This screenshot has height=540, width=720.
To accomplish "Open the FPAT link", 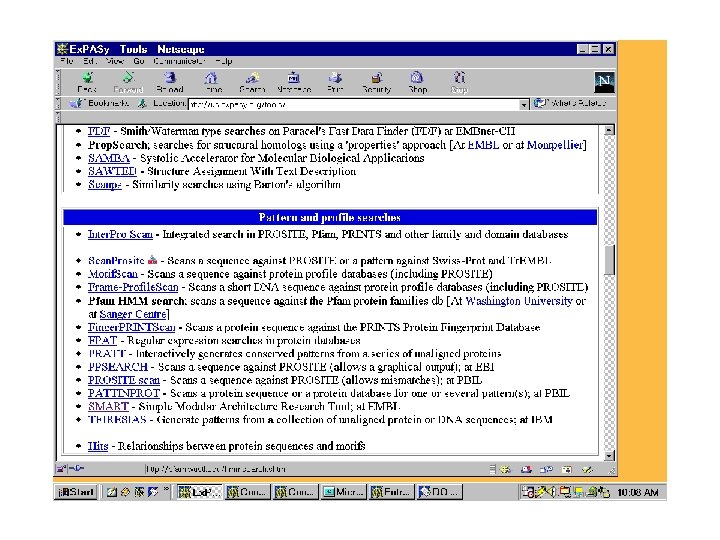I will (x=102, y=341).
